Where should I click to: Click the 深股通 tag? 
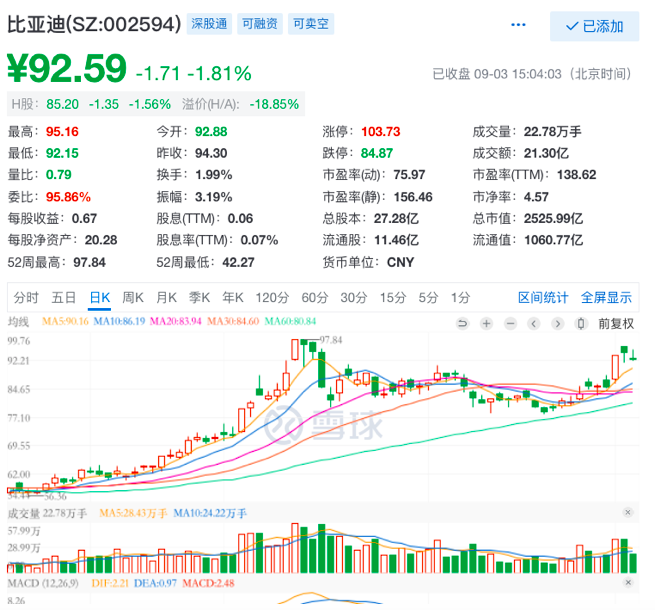209,24
